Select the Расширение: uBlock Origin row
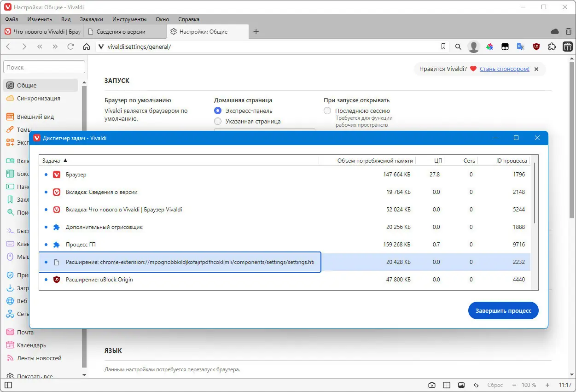The height and width of the screenshot is (392, 576). 285,280
